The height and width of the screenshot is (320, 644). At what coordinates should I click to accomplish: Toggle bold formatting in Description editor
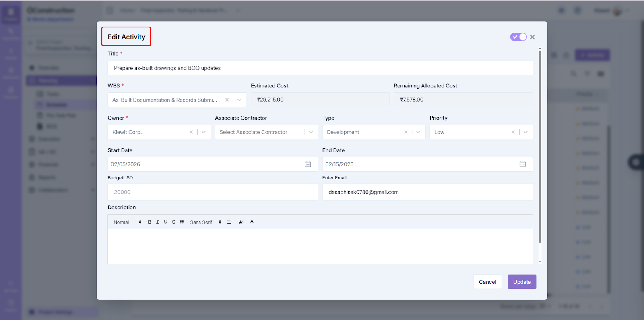[x=149, y=222]
